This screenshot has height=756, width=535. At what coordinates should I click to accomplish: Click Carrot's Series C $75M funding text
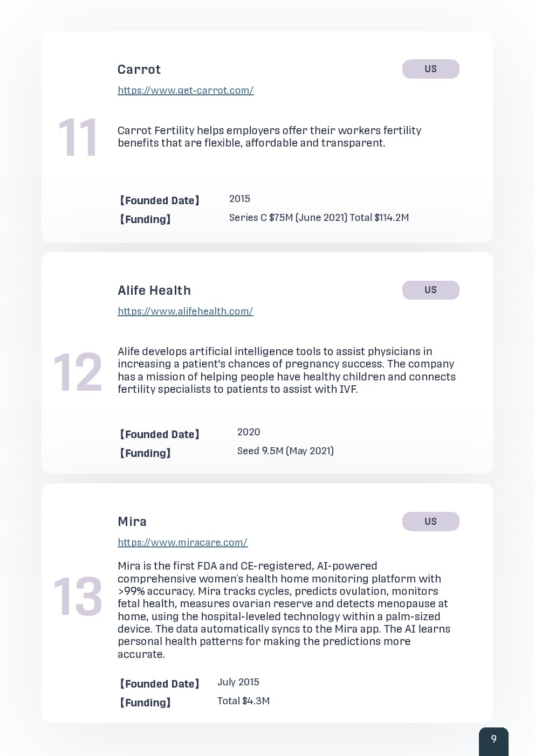pos(319,218)
